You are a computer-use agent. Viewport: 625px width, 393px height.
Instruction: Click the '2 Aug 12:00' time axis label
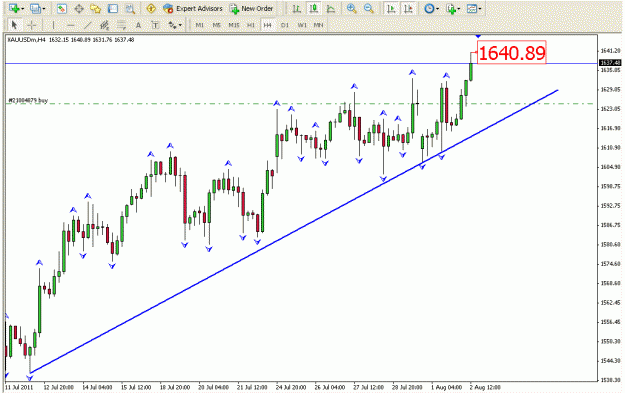485,387
